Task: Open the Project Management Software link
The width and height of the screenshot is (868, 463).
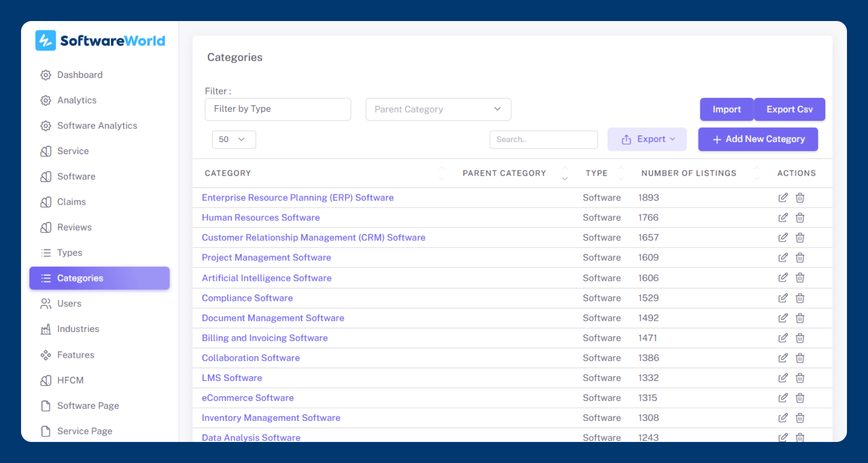Action: pyautogui.click(x=266, y=257)
